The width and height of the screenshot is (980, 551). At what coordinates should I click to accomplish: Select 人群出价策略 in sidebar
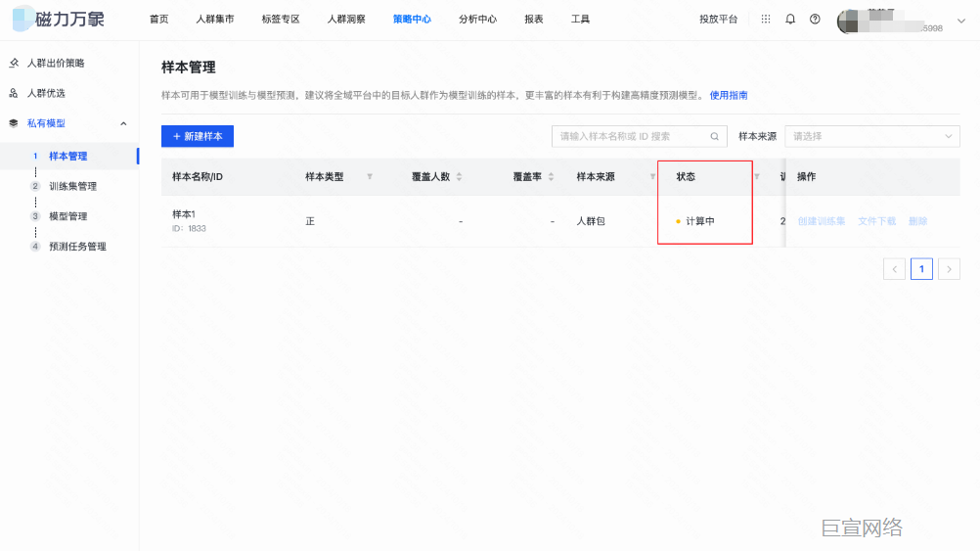click(56, 63)
